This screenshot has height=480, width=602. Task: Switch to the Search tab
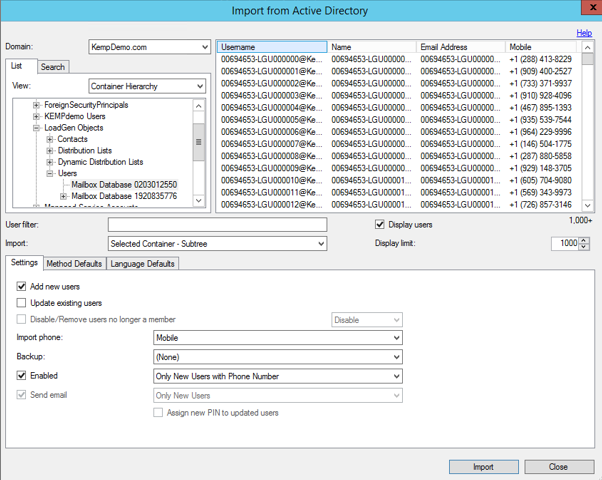(53, 67)
